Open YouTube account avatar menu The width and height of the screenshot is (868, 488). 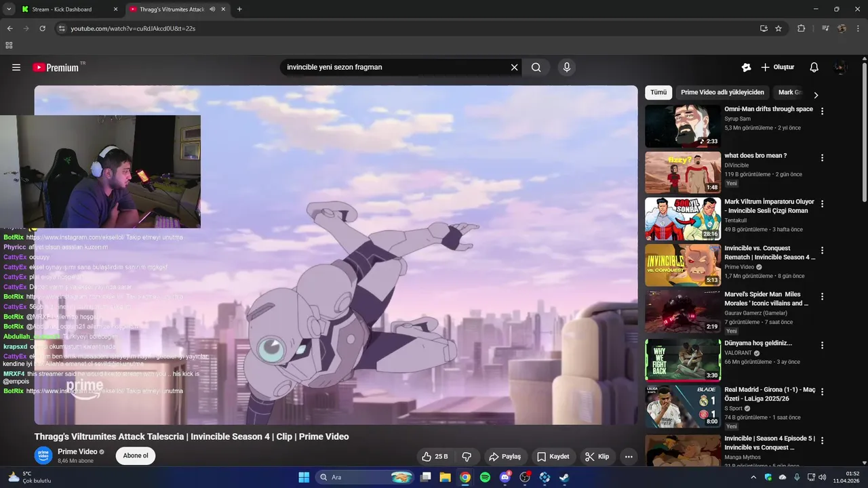click(x=841, y=67)
